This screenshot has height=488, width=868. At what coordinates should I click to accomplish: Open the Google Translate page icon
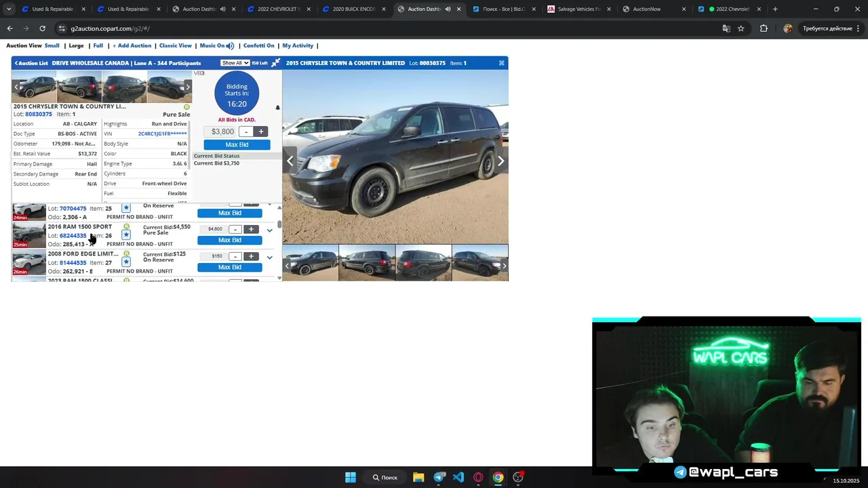click(x=726, y=28)
